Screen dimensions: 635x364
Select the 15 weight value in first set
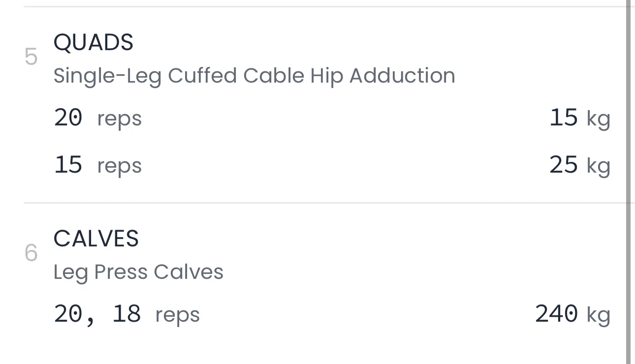tap(564, 118)
